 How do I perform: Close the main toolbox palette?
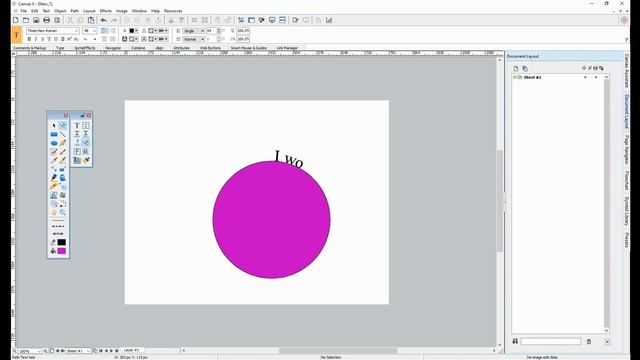coord(66,116)
